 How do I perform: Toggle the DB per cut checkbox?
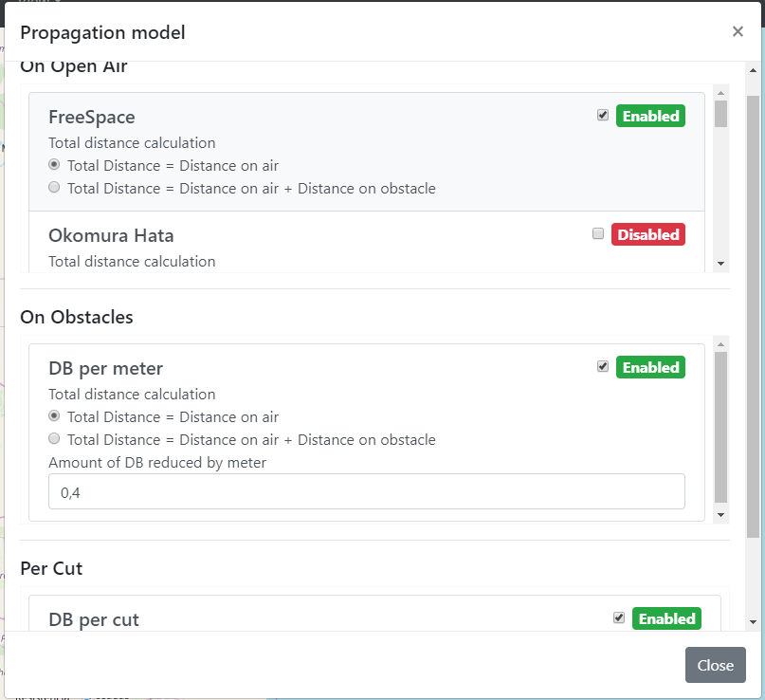pyautogui.click(x=619, y=618)
